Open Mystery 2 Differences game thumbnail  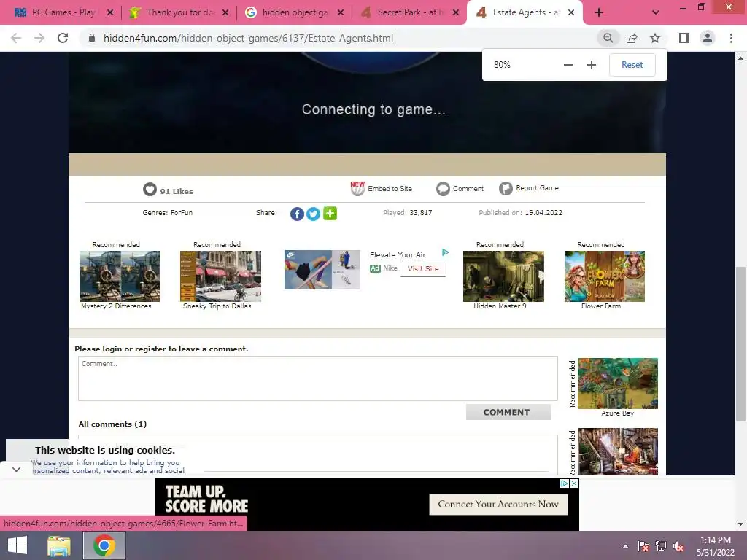point(120,276)
